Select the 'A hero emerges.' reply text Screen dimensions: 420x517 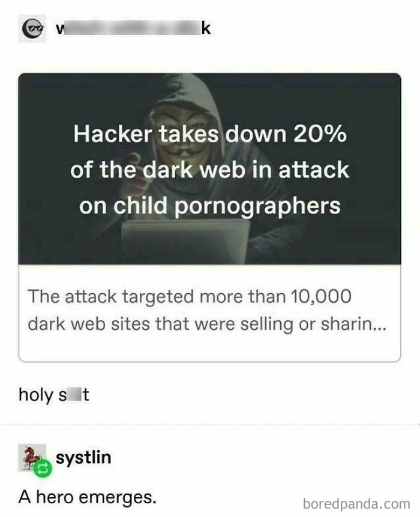coord(87,497)
